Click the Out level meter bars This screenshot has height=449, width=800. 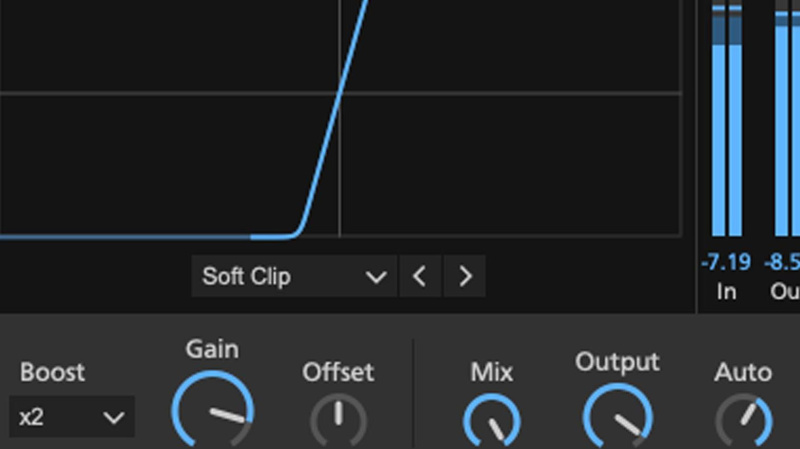pos(787,118)
